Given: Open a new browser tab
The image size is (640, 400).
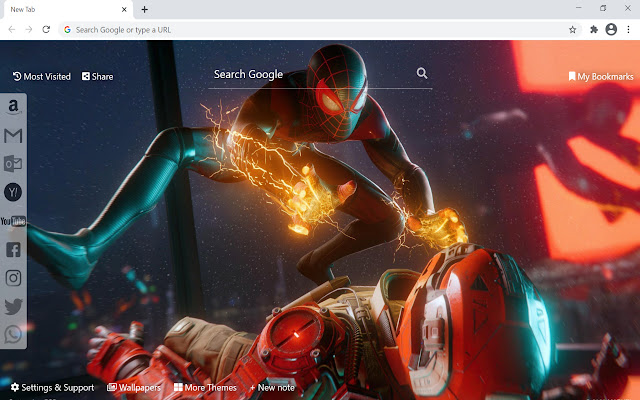Looking at the screenshot, I should (144, 9).
